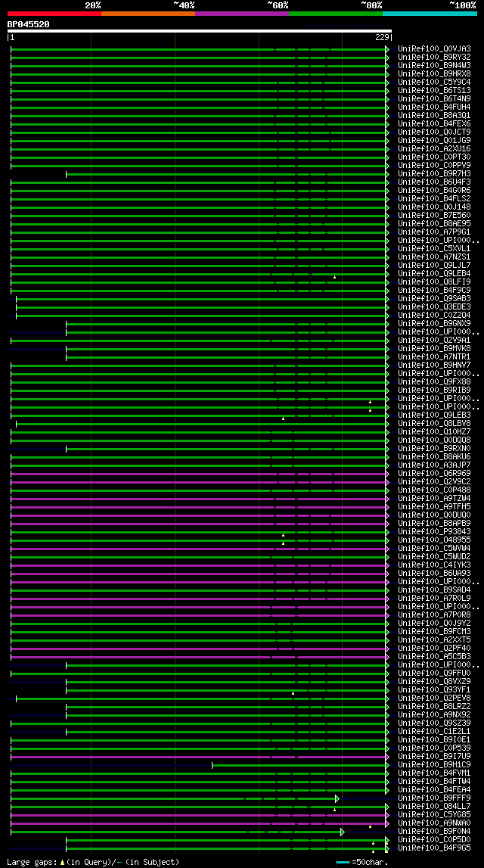The image size is (484, 868).
Task: Click the BP045520 query name
Action: [x=28, y=24]
